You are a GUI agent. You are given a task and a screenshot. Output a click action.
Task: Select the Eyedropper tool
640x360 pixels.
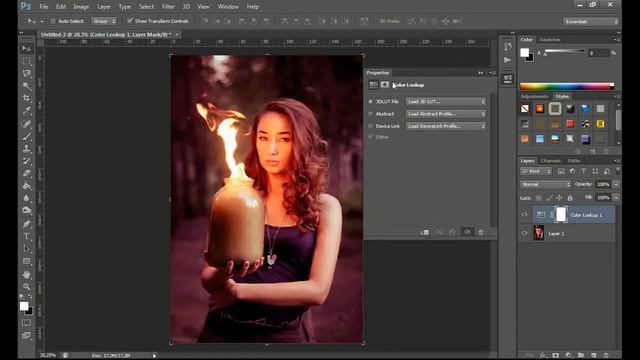point(27,110)
